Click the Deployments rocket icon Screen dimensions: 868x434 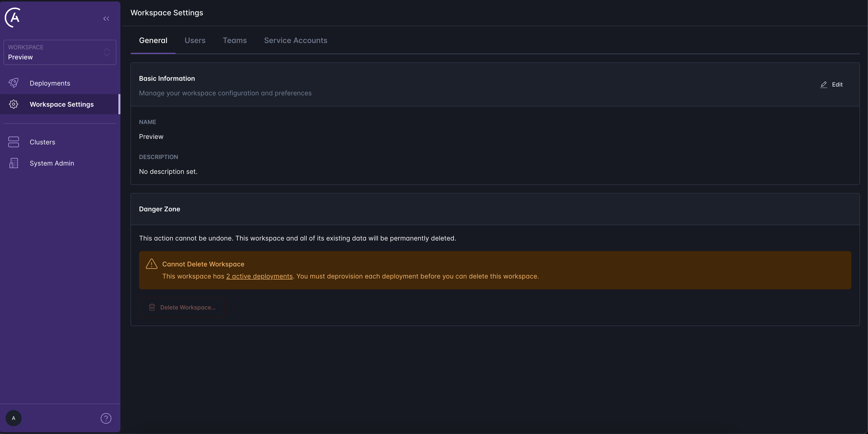pyautogui.click(x=14, y=83)
